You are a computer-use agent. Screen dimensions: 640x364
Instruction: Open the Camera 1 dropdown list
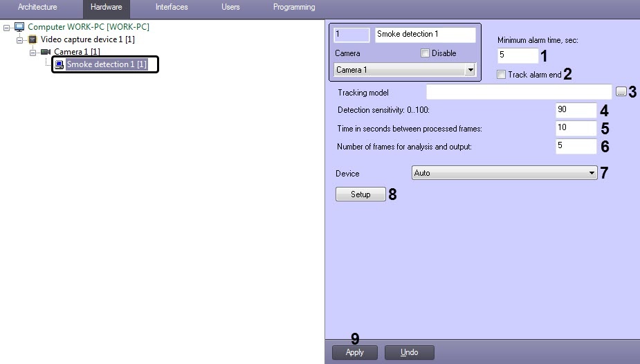[x=470, y=70]
